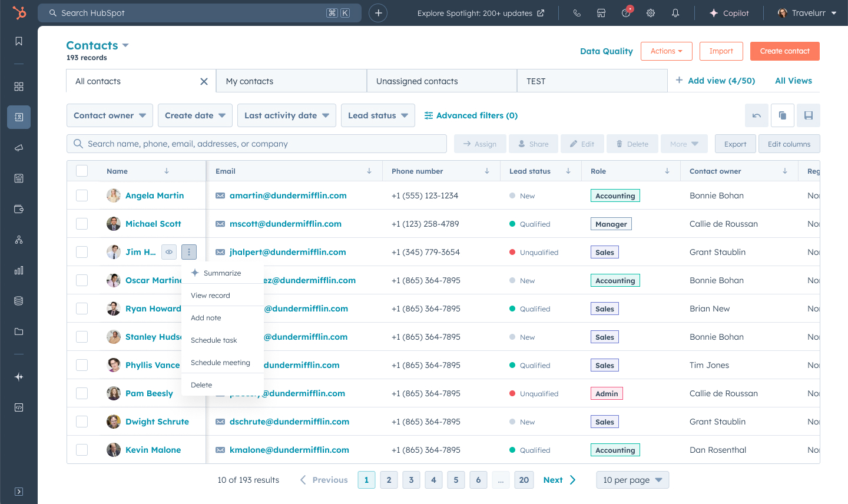Toggle the select-all checkbox in table header
Viewport: 848px width, 504px height.
click(x=82, y=171)
